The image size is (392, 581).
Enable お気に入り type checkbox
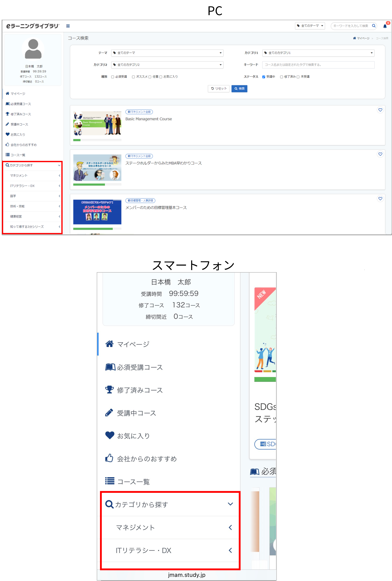(x=161, y=77)
